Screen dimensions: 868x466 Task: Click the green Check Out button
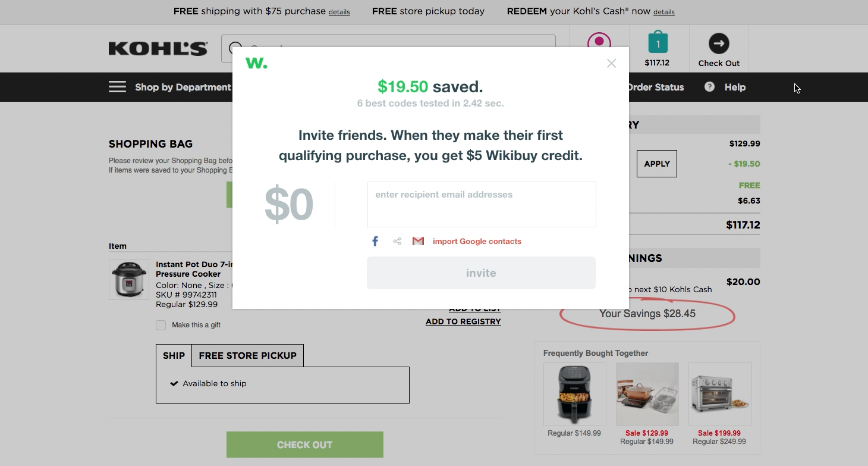(304, 445)
